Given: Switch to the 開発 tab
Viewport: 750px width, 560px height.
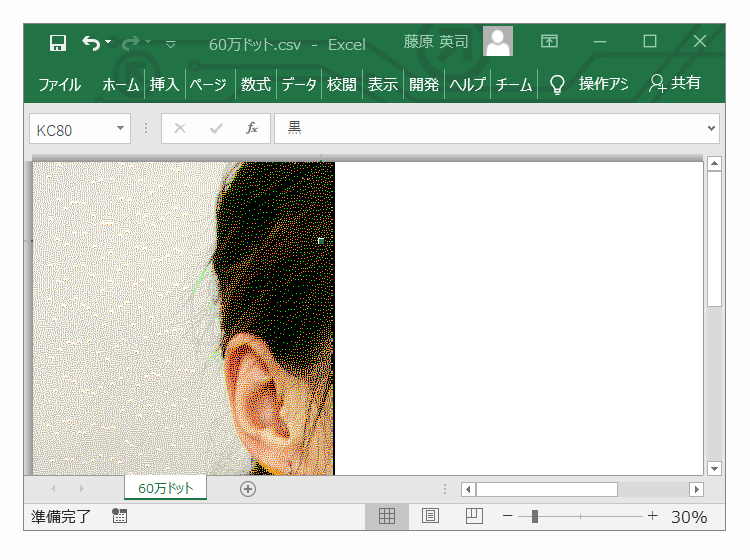Looking at the screenshot, I should (x=424, y=85).
